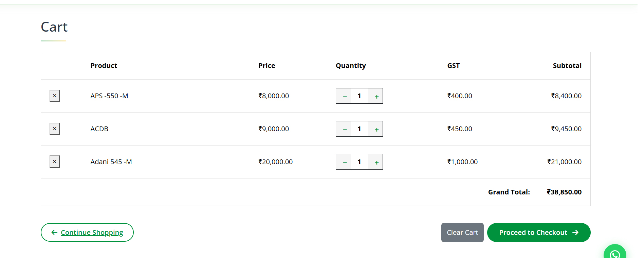Click Proceed to Checkout button
644x258 pixels.
coord(539,233)
